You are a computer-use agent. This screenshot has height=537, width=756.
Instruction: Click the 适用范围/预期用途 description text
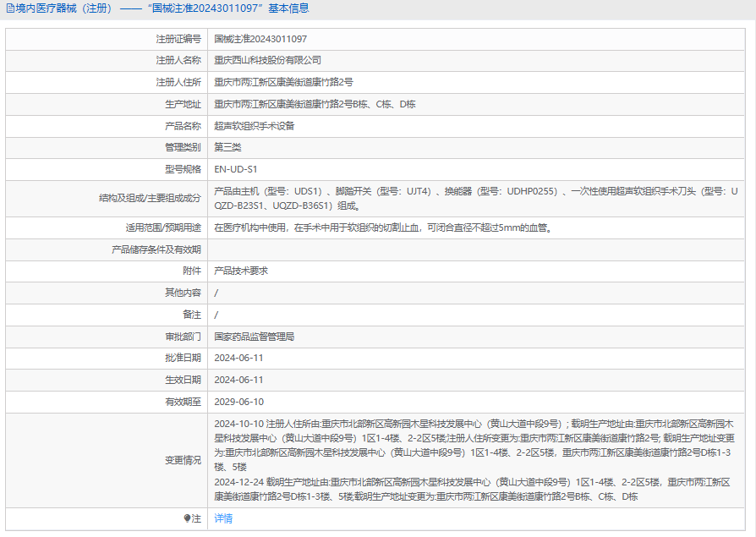coord(383,227)
